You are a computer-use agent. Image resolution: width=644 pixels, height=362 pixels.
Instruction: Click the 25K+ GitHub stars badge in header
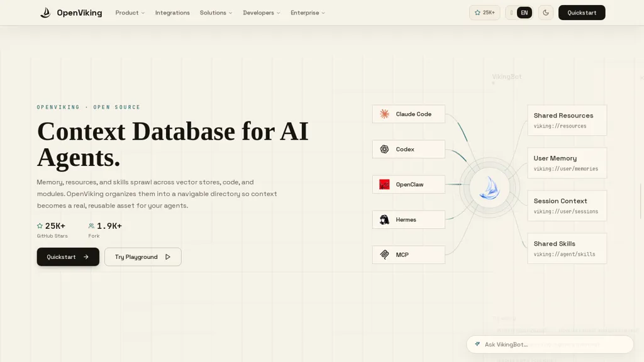tap(485, 13)
